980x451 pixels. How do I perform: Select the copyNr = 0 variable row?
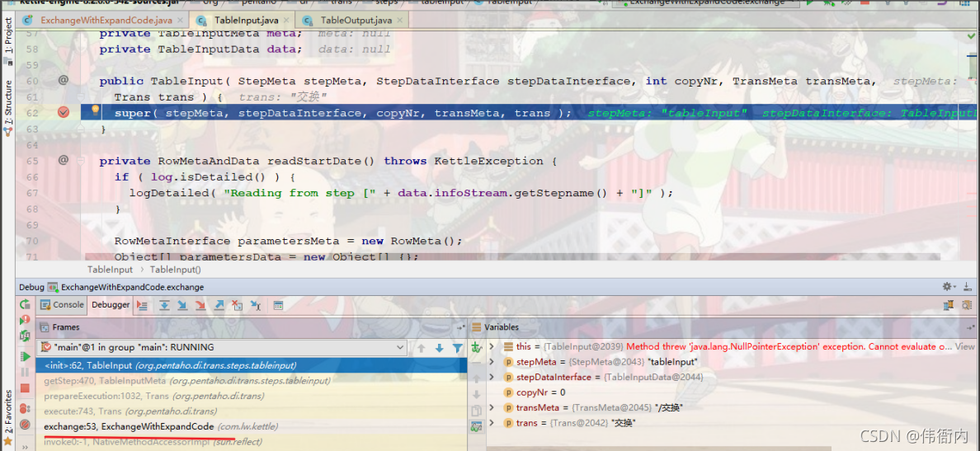(730, 392)
